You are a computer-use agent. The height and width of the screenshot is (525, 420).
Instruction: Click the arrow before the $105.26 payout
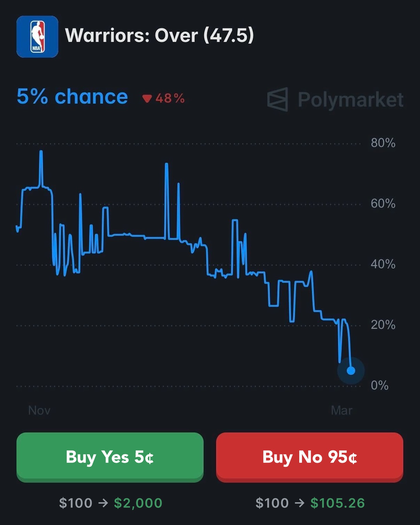point(300,503)
